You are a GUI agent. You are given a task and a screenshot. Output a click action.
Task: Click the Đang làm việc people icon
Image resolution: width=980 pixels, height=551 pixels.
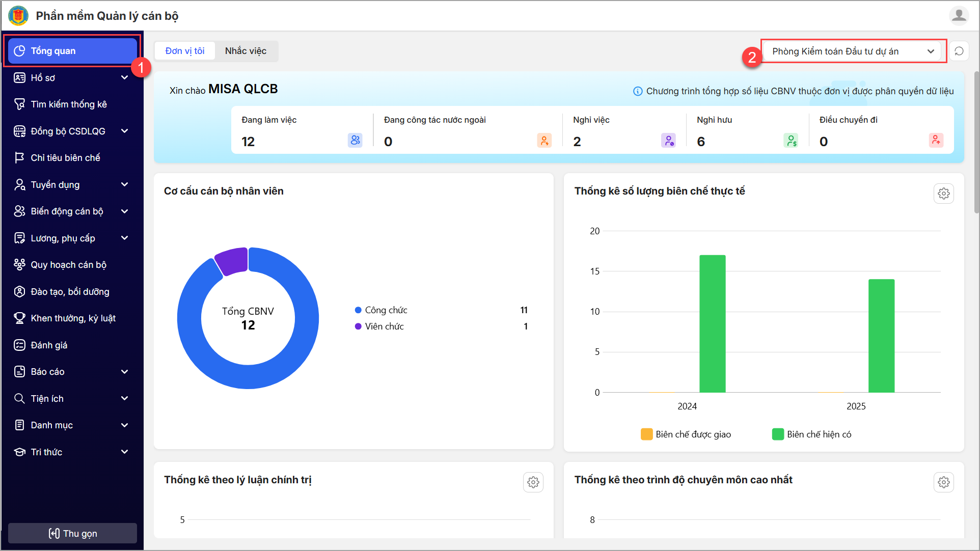point(355,140)
